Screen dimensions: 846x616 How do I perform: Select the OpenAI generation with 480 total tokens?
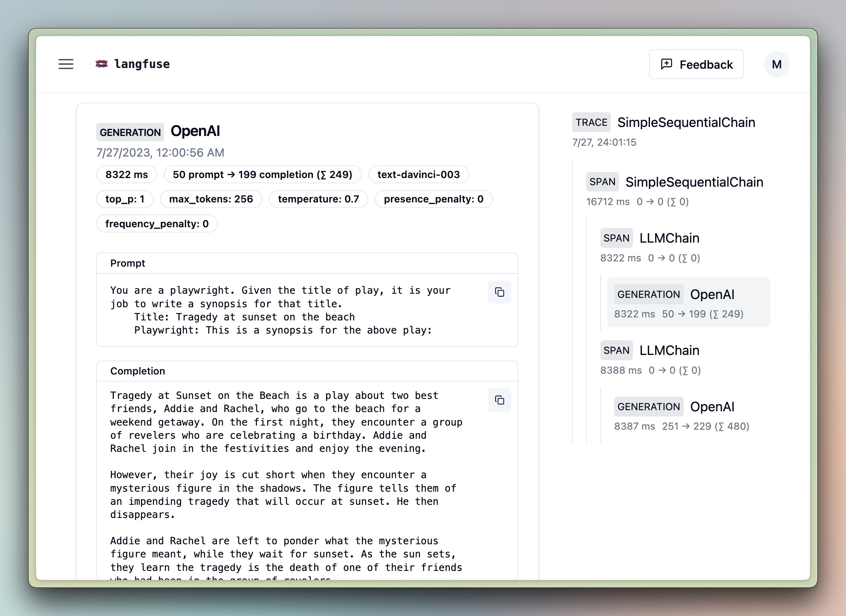pos(712,406)
